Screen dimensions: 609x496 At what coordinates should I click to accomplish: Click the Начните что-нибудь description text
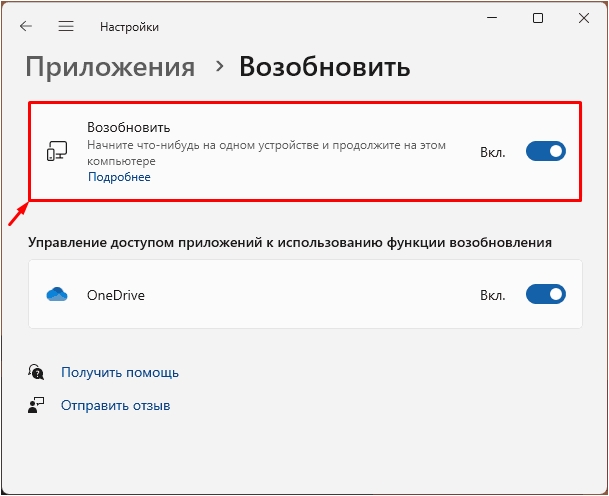pos(266,153)
